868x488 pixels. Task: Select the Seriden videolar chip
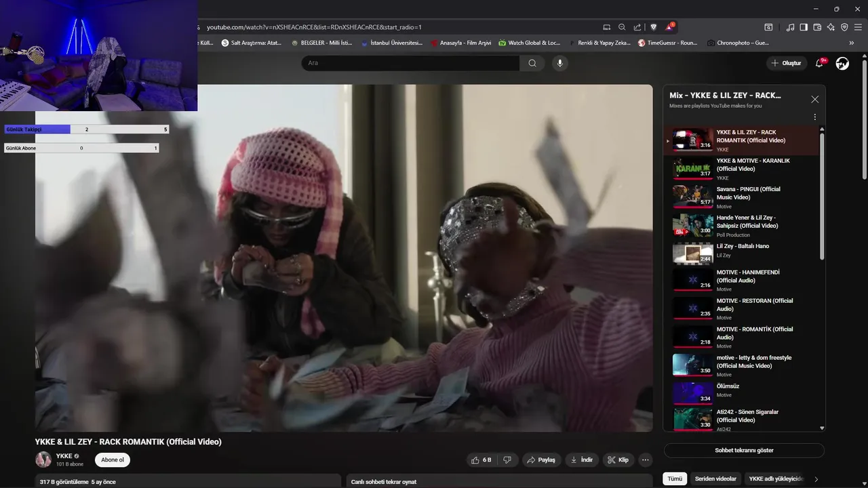(x=715, y=479)
